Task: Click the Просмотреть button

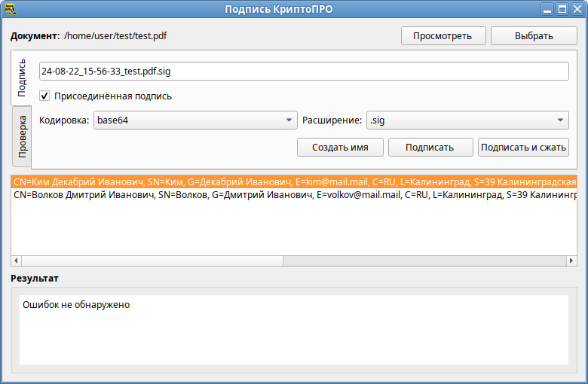Action: [443, 36]
